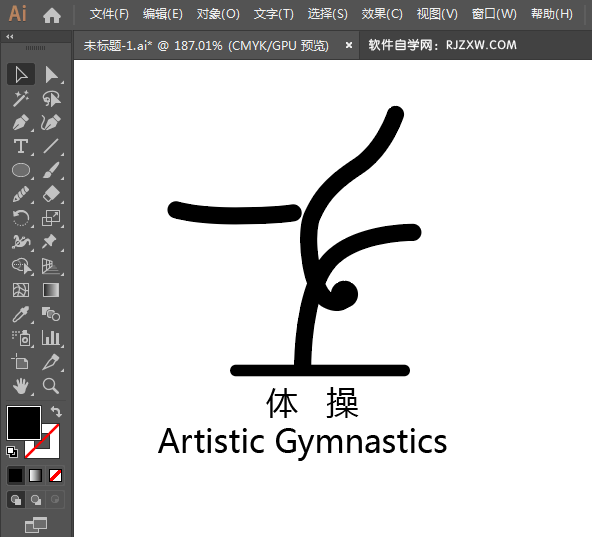Select the Eyedropper tool
This screenshot has width=592, height=537.
pyautogui.click(x=21, y=314)
